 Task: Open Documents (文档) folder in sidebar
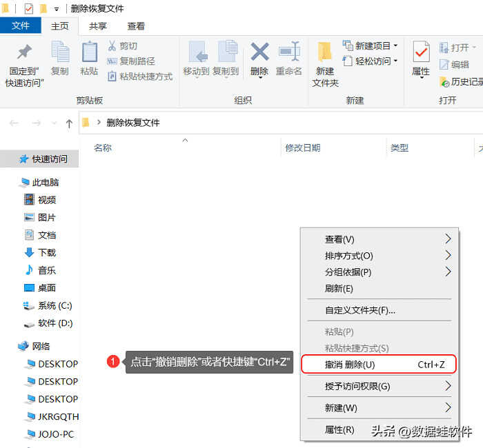[40, 235]
